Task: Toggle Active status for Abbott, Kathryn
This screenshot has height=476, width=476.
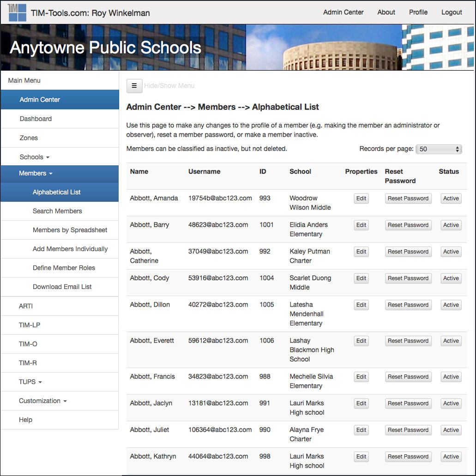Action: tap(451, 457)
